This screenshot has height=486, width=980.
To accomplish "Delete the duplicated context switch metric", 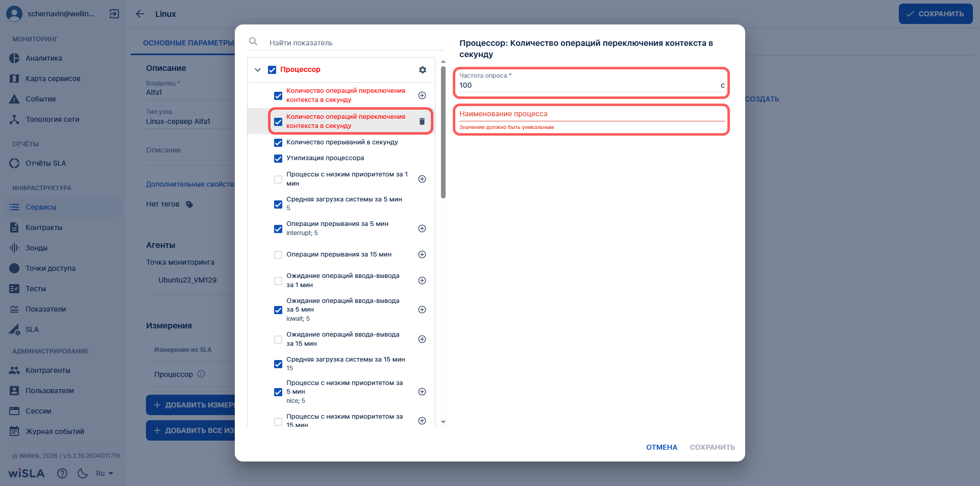I will point(422,121).
